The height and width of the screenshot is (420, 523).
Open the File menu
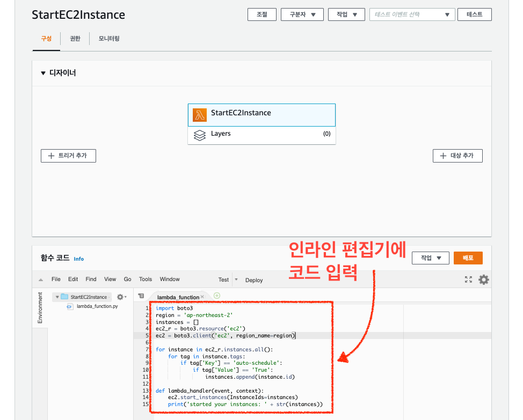56,279
